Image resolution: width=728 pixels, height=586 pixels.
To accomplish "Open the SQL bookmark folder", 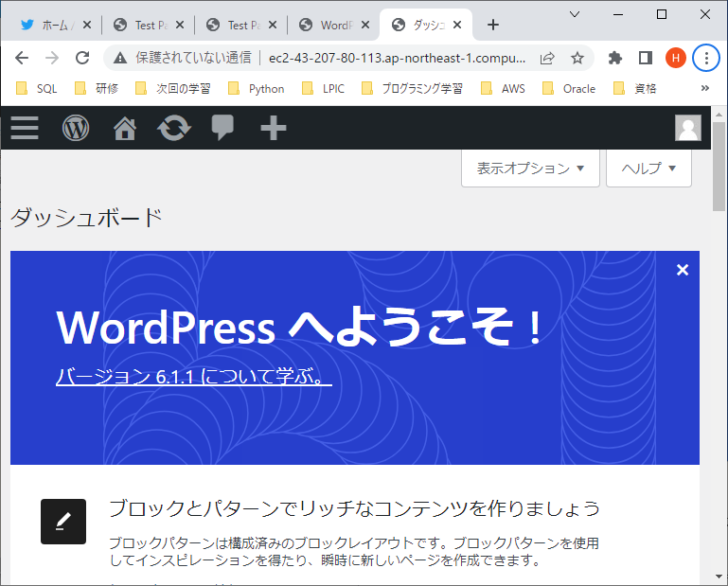I will point(36,89).
